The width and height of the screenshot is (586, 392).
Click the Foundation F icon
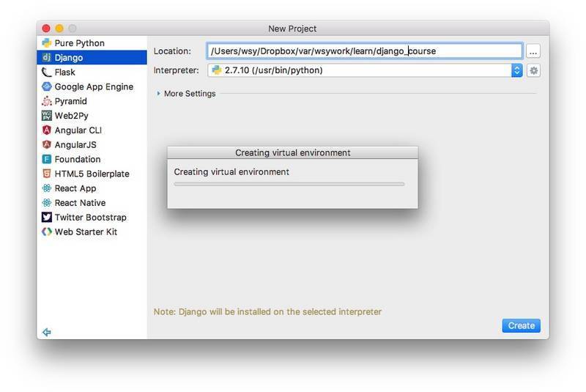46,159
